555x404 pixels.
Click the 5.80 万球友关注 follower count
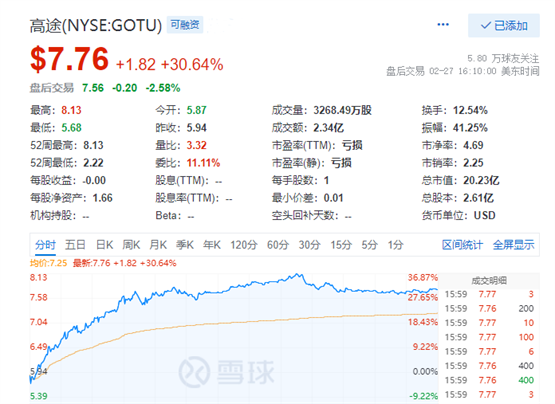coord(503,58)
